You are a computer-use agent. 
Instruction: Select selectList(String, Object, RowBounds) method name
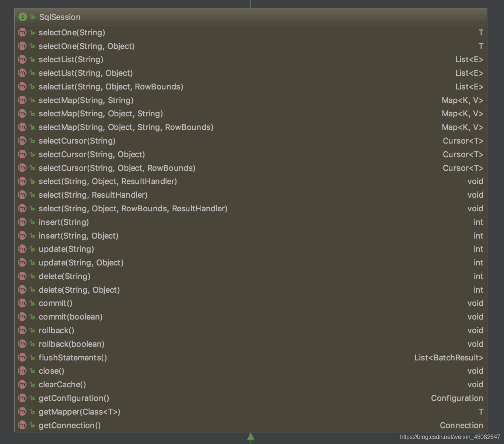point(111,87)
